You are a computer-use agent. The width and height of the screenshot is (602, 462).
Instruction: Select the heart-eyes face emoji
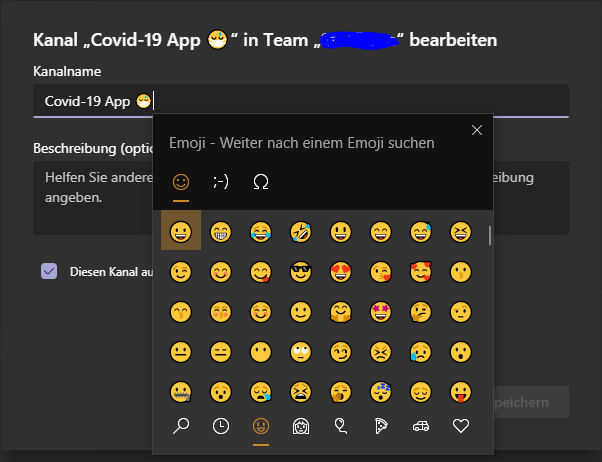point(341,272)
